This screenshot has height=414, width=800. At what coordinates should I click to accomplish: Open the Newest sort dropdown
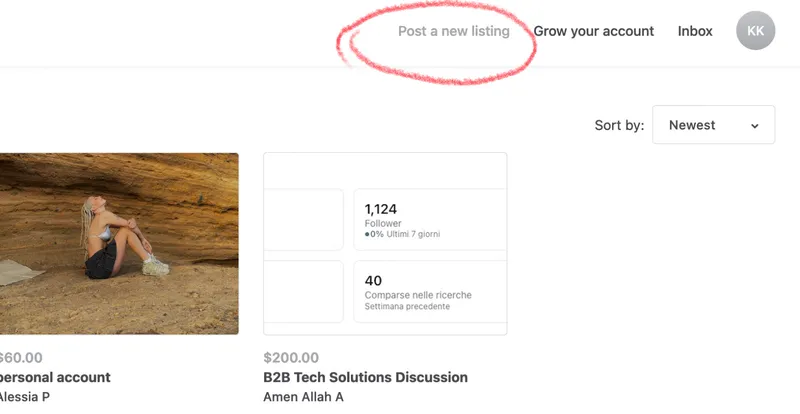point(712,125)
